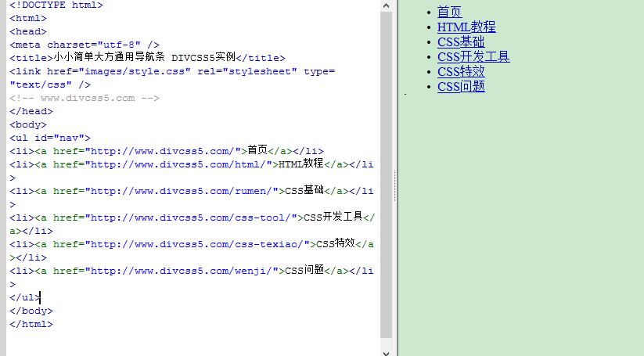Click the </html> closing tag line
Viewport: 644px width, 356px height.
click(31, 324)
